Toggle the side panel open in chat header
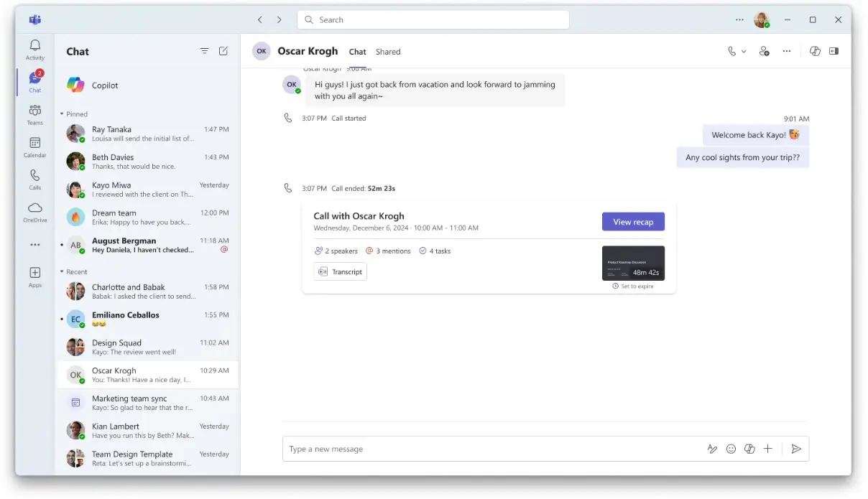The height and width of the screenshot is (499, 868). click(834, 52)
